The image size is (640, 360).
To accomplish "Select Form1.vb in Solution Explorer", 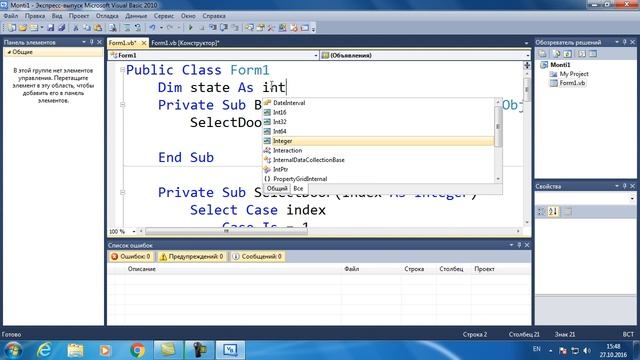I will coord(572,83).
